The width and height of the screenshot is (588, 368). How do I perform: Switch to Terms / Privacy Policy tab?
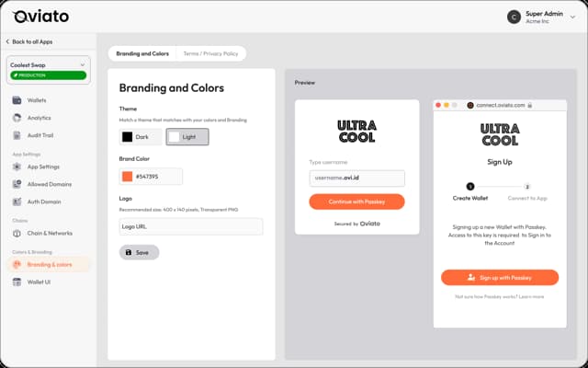pyautogui.click(x=210, y=53)
